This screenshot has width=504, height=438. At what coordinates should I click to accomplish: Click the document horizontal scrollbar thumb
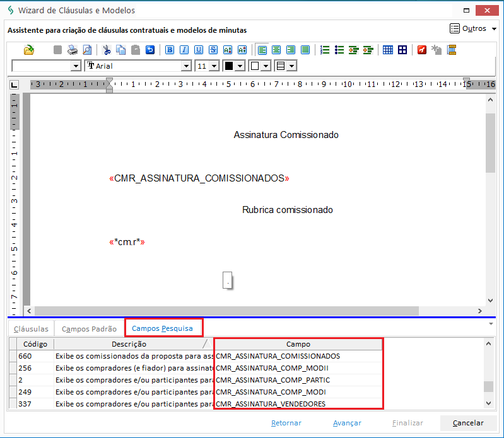pyautogui.click(x=226, y=311)
